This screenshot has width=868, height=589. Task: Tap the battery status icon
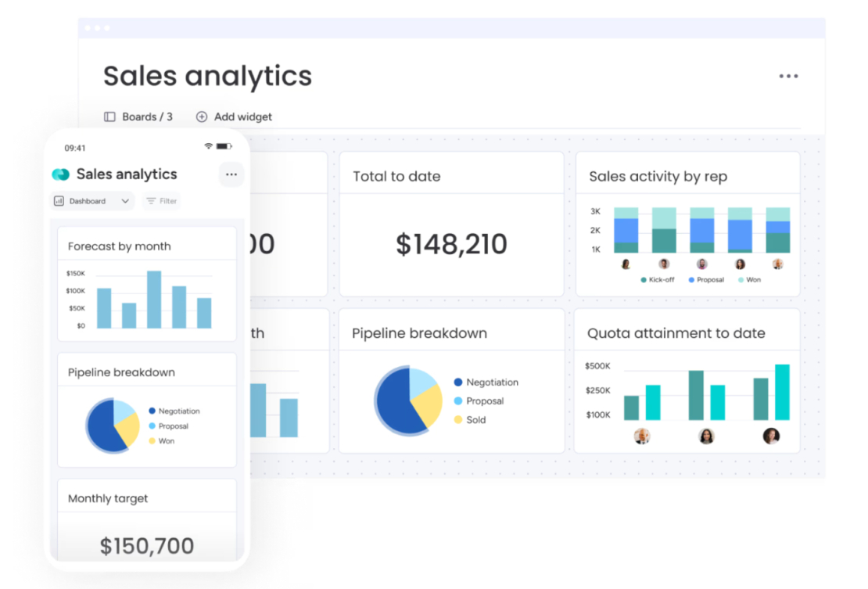pyautogui.click(x=224, y=145)
